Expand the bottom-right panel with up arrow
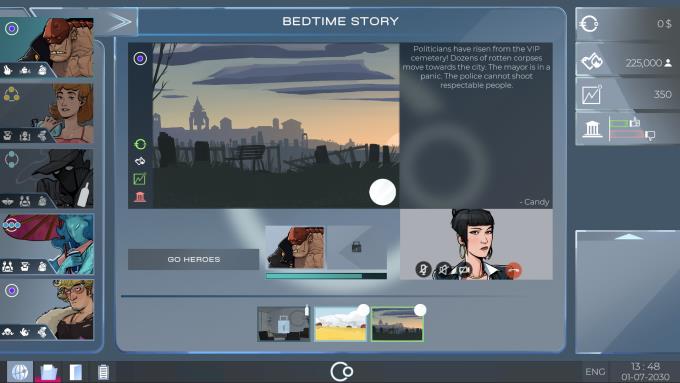Viewport: 680px width, 383px height. (628, 236)
